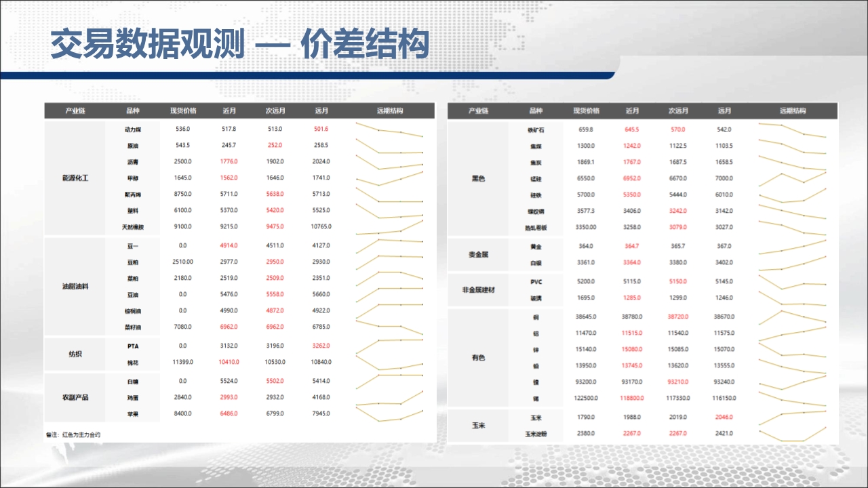Viewport: 868px width, 488px height.
Task: Click the red value 5638.0
Action: [275, 194]
